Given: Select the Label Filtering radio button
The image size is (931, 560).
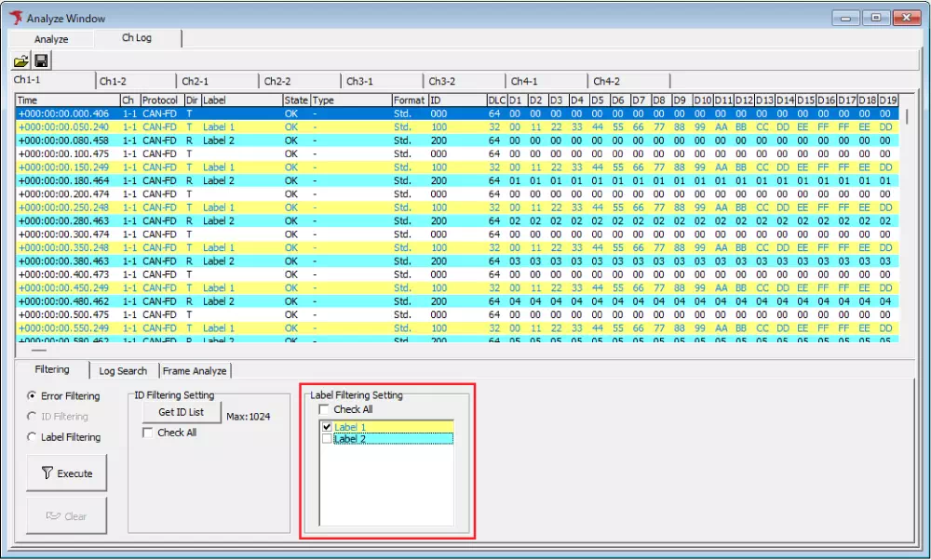Looking at the screenshot, I should (34, 437).
